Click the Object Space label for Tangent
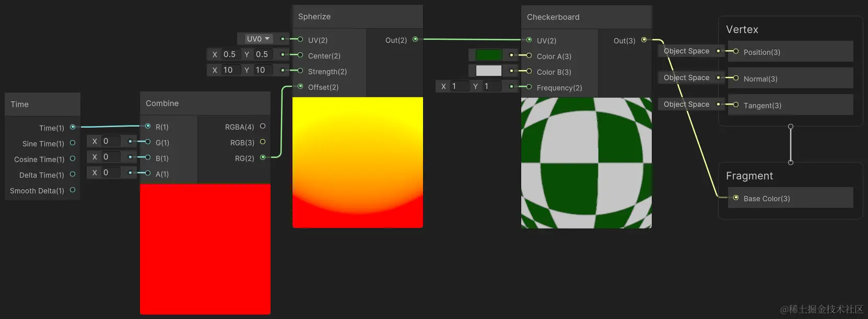This screenshot has width=868, height=319. coord(686,105)
